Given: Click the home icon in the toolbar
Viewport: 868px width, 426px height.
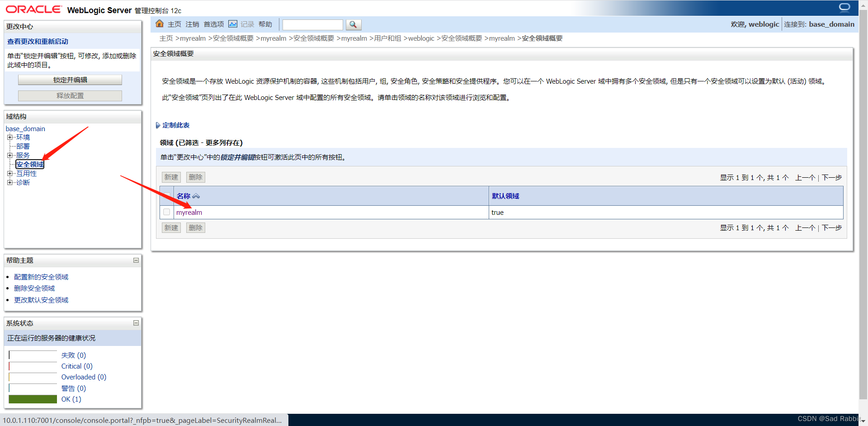Looking at the screenshot, I should (x=159, y=24).
